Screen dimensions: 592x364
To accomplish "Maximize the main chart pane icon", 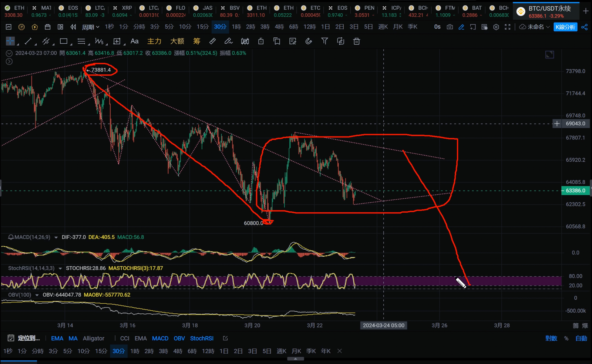I will [550, 55].
